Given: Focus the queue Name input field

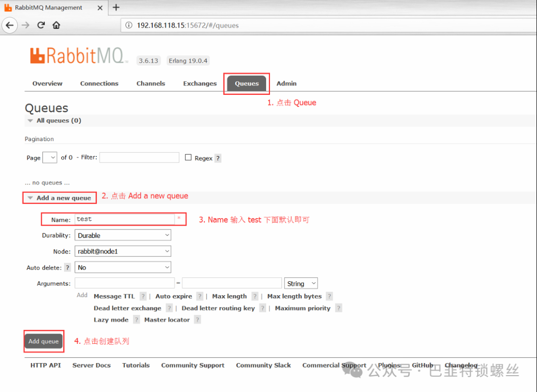Looking at the screenshot, I should tap(125, 219).
